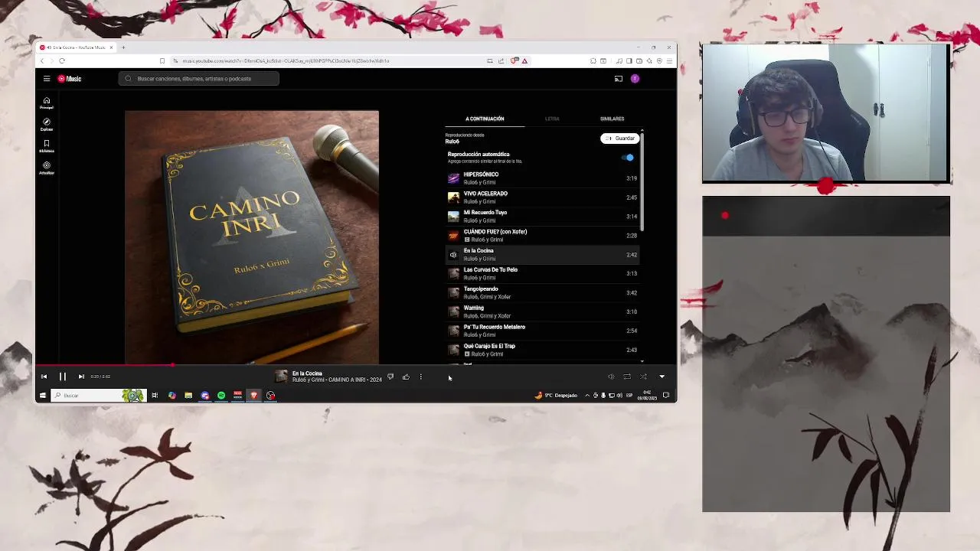Viewport: 980px width, 551px height.
Task: Open Biblioteca in the sidebar
Action: (47, 146)
